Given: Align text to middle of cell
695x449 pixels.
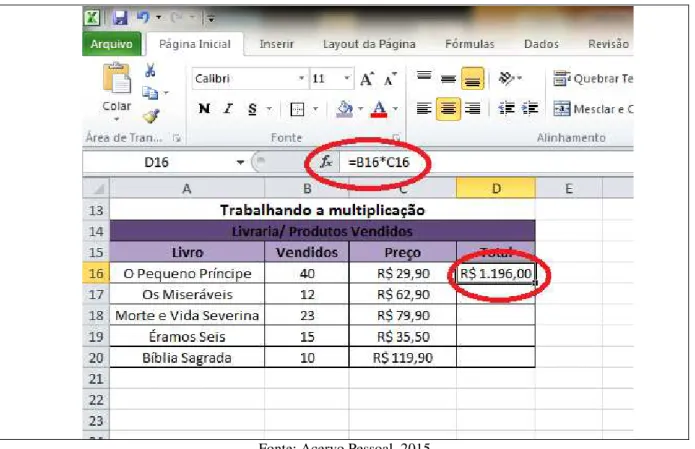Looking at the screenshot, I should (x=448, y=79).
